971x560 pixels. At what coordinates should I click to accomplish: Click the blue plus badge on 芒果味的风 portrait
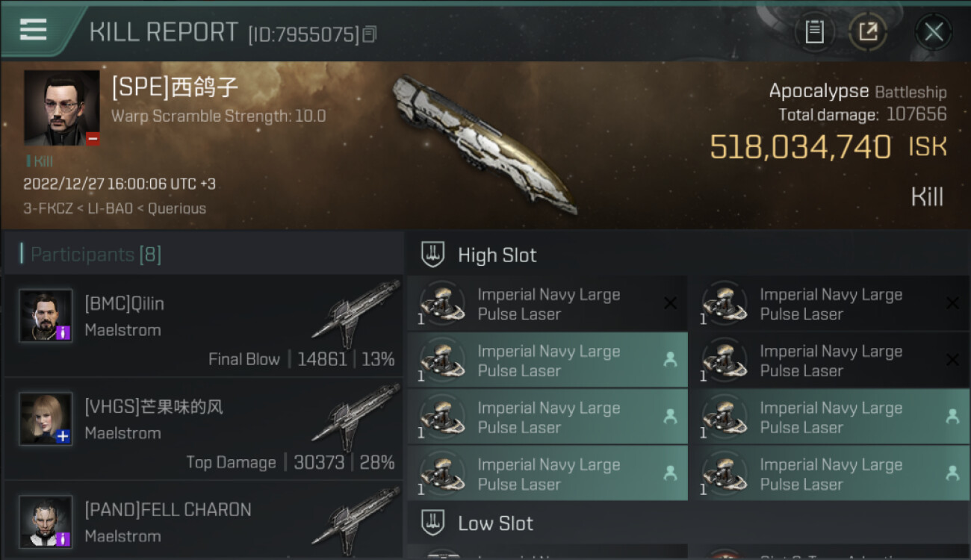coord(63,437)
